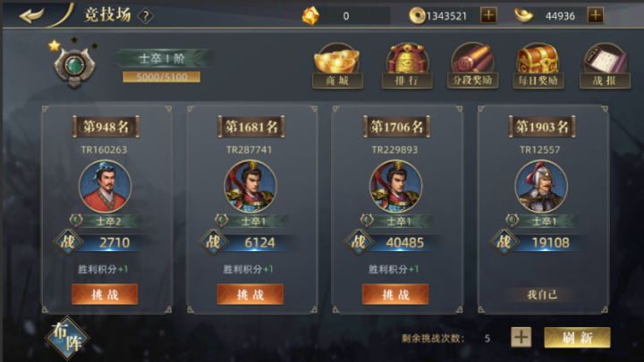
Task: Open the 战报 battle report icon
Action: click(605, 66)
